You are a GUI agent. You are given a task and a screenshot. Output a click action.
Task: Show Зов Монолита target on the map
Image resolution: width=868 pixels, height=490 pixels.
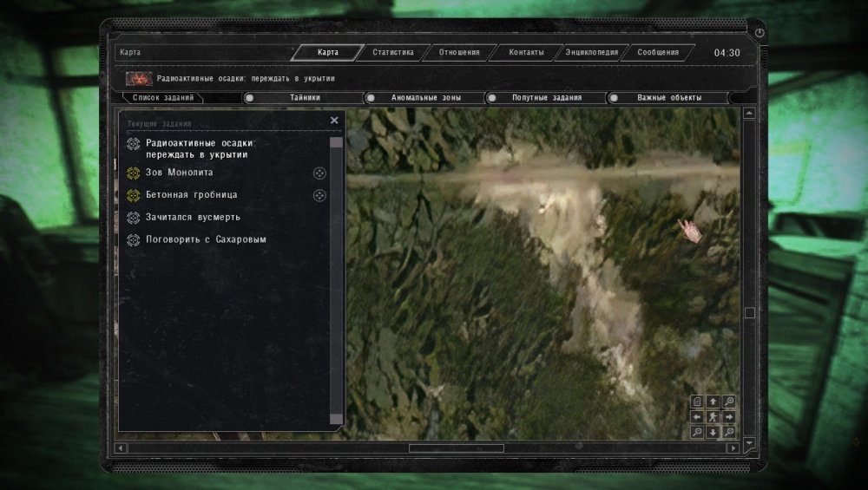pyautogui.click(x=319, y=173)
